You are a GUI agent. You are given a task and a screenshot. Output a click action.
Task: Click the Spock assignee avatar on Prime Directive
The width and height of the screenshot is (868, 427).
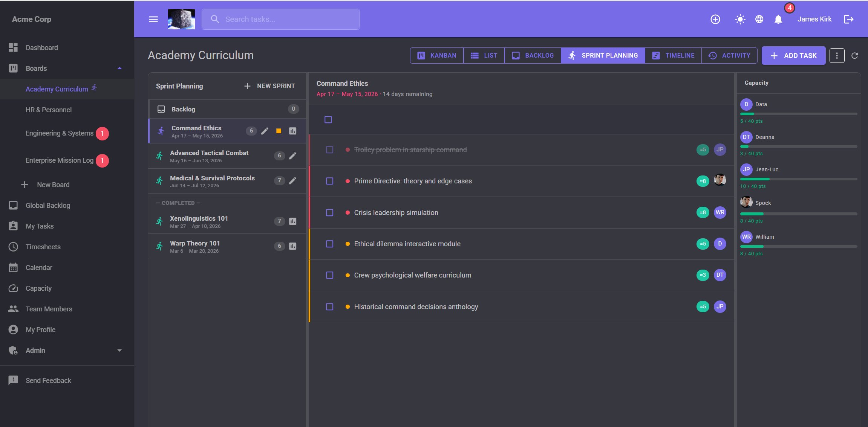[720, 180]
